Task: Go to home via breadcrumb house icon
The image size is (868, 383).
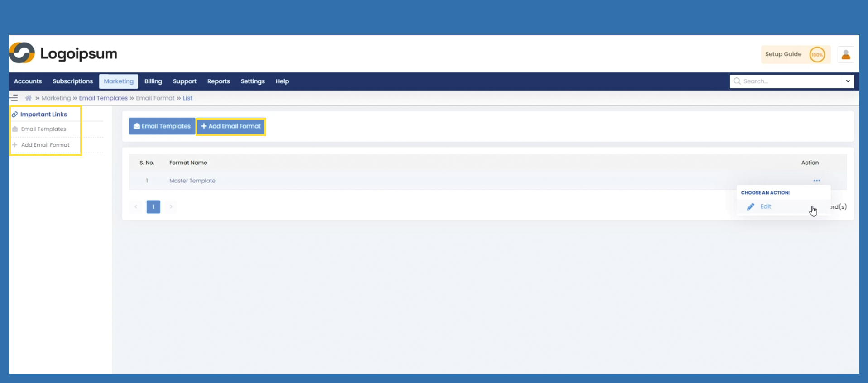Action: 29,98
